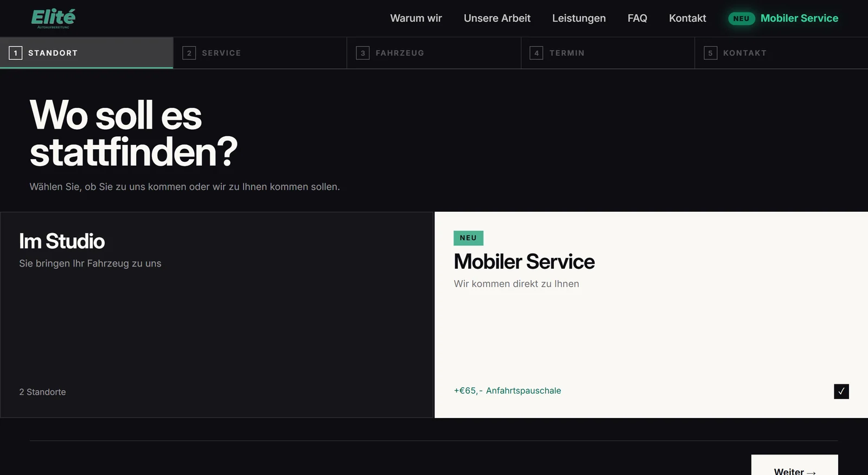
Task: Jump to the Termin step tab
Action: [x=608, y=53]
